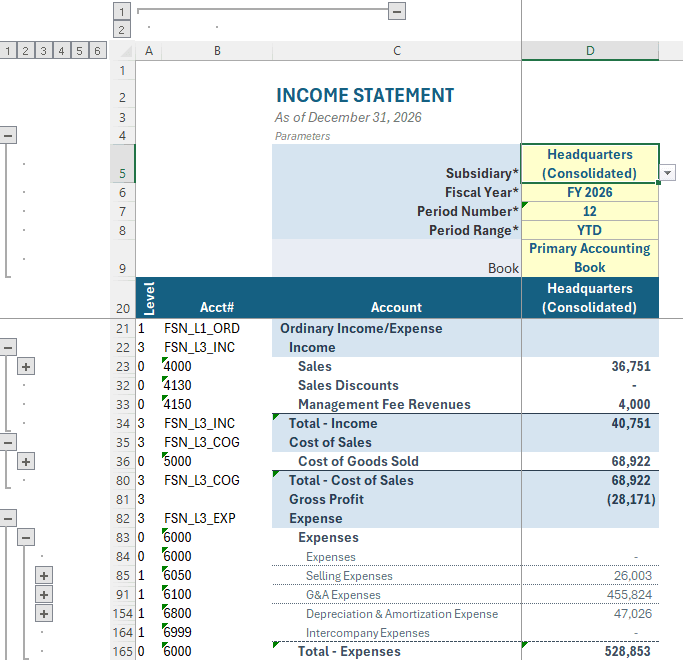Show row outline level 6
Viewport: 683px width, 660px height.
click(97, 51)
